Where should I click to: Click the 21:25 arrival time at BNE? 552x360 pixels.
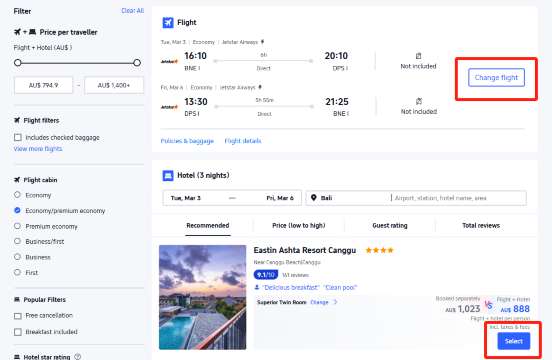337,102
